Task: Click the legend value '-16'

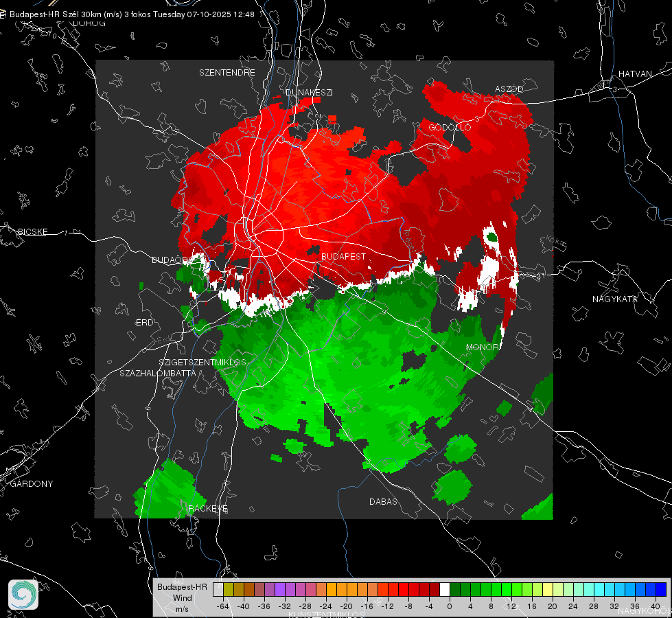Action: point(367,606)
